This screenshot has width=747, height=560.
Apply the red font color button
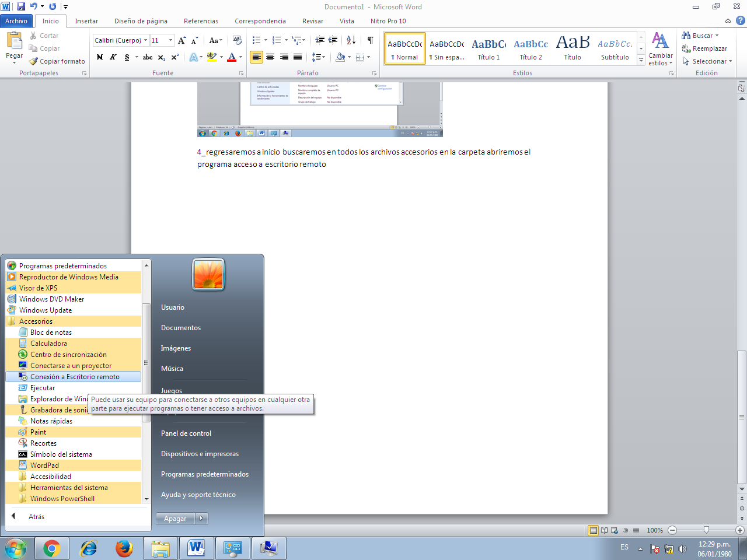tap(232, 57)
